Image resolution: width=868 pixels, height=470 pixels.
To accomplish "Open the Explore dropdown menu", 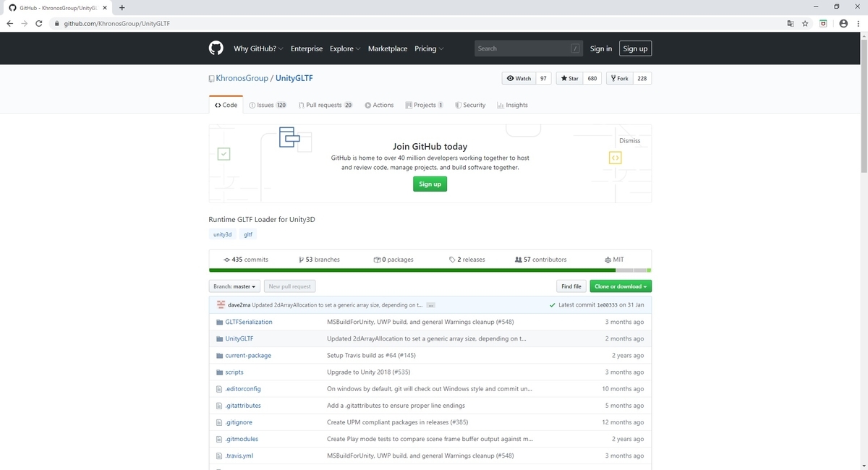I will click(x=345, y=48).
